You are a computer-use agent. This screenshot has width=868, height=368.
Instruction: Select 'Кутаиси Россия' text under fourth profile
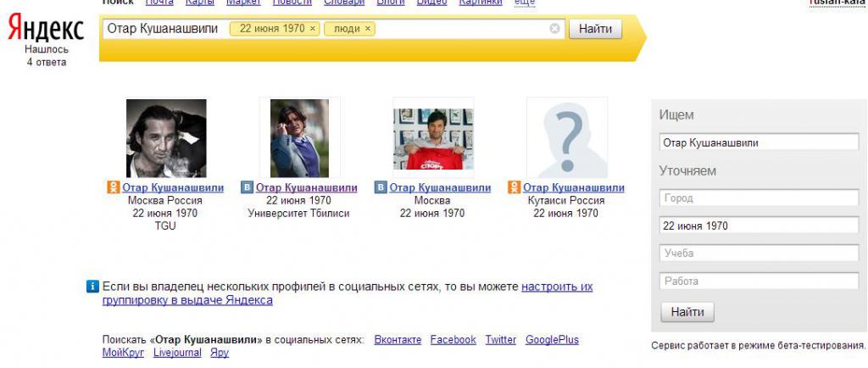click(566, 200)
